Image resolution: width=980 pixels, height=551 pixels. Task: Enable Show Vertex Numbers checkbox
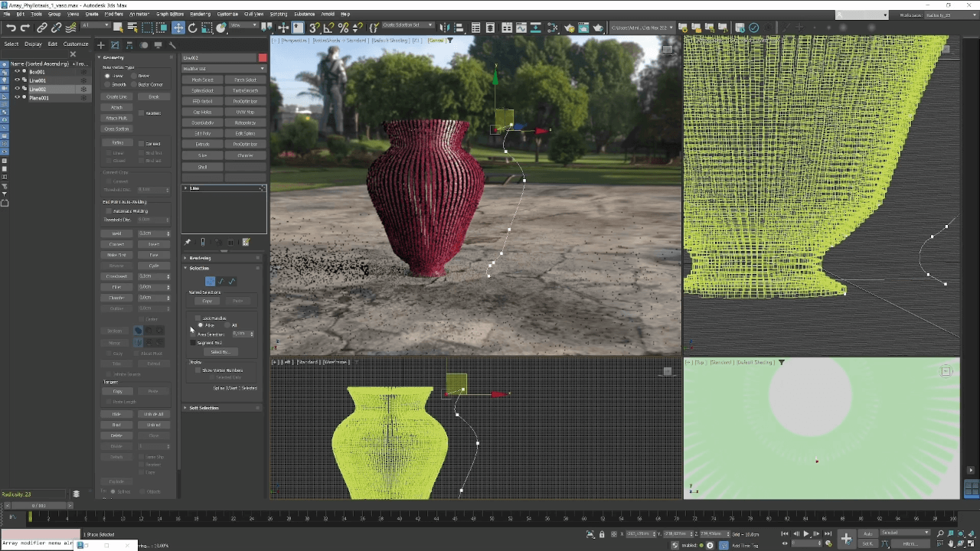coord(198,370)
